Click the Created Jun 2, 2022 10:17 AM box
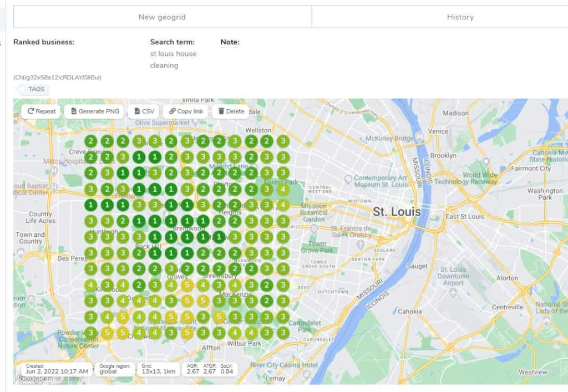 click(57, 369)
